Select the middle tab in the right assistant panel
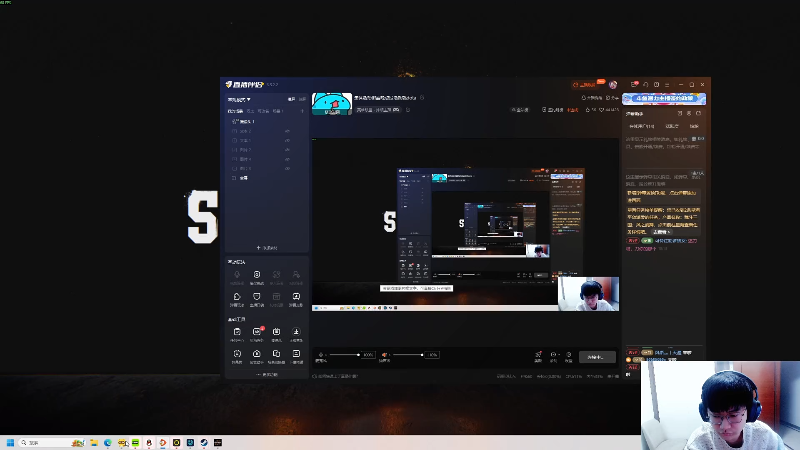This screenshot has height=450, width=800. tap(672, 126)
